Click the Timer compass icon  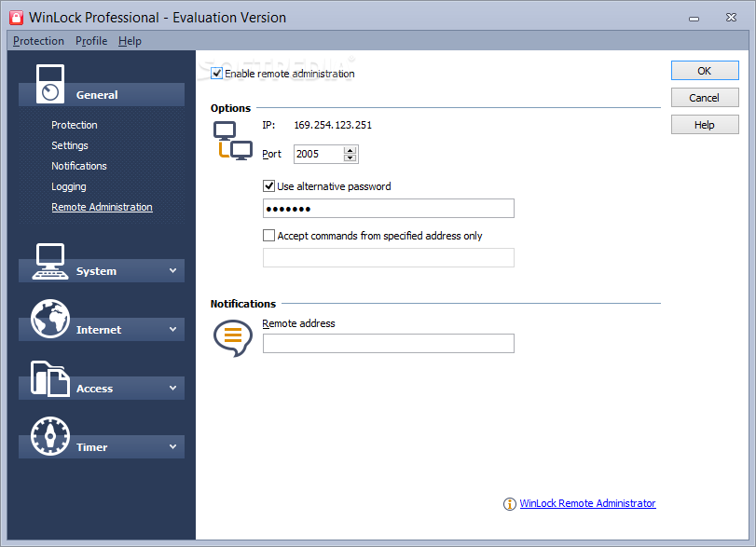pyautogui.click(x=50, y=436)
